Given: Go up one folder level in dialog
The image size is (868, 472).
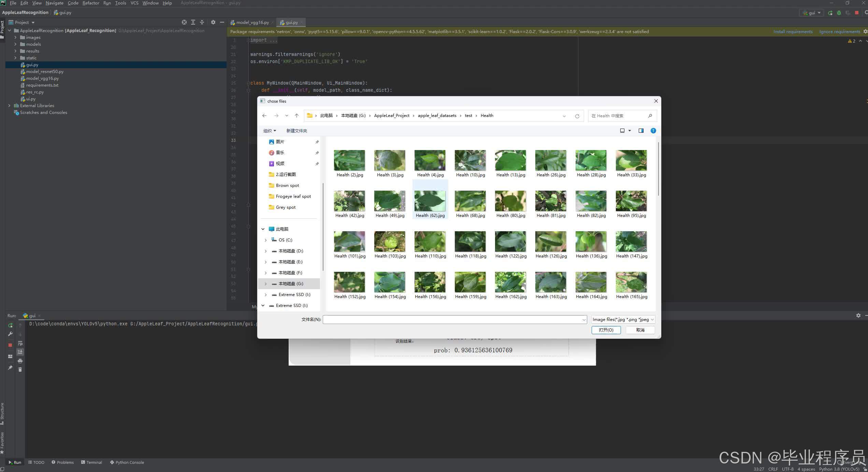Looking at the screenshot, I should click(x=296, y=116).
